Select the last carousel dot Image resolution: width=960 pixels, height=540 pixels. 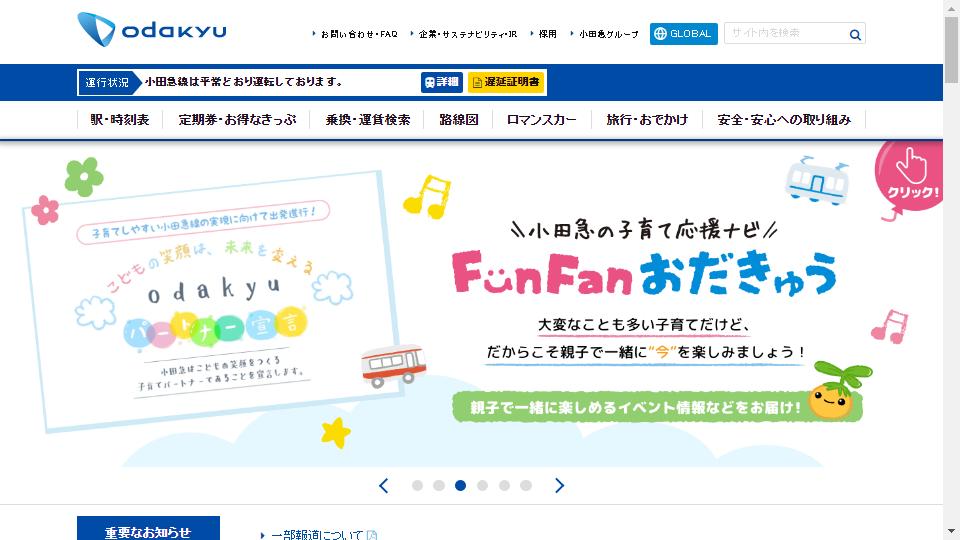(526, 486)
